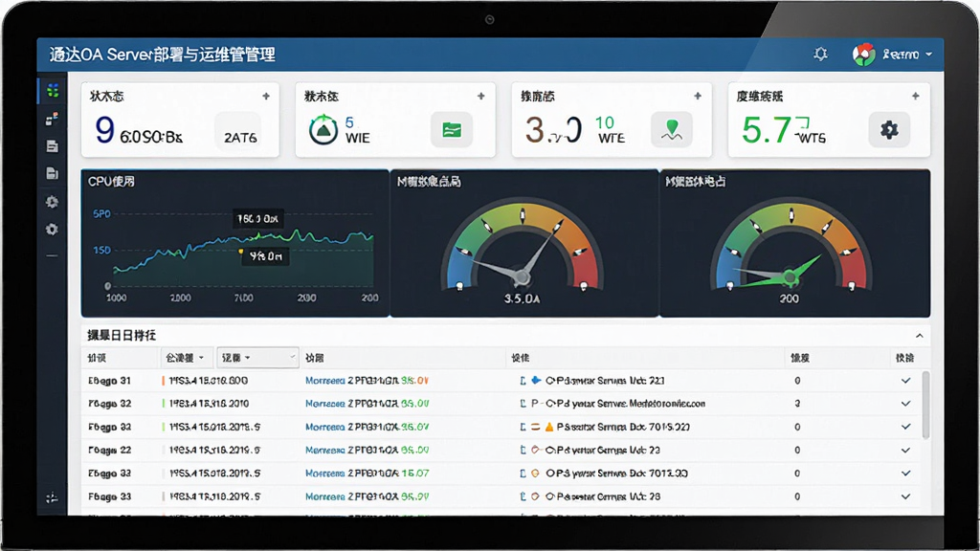The image size is (980, 551).
Task: Click the "P" icon in the Mediatoronviec row
Action: tap(535, 404)
